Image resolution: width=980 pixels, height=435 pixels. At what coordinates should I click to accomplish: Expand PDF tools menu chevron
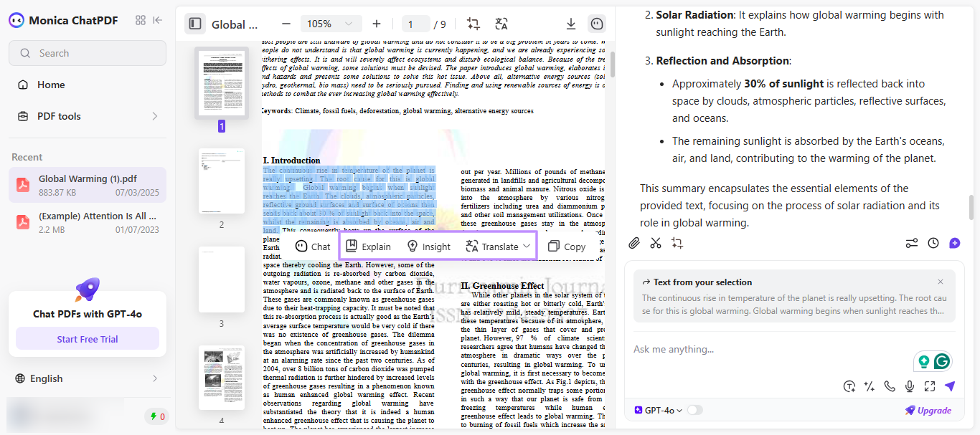pyautogui.click(x=155, y=116)
